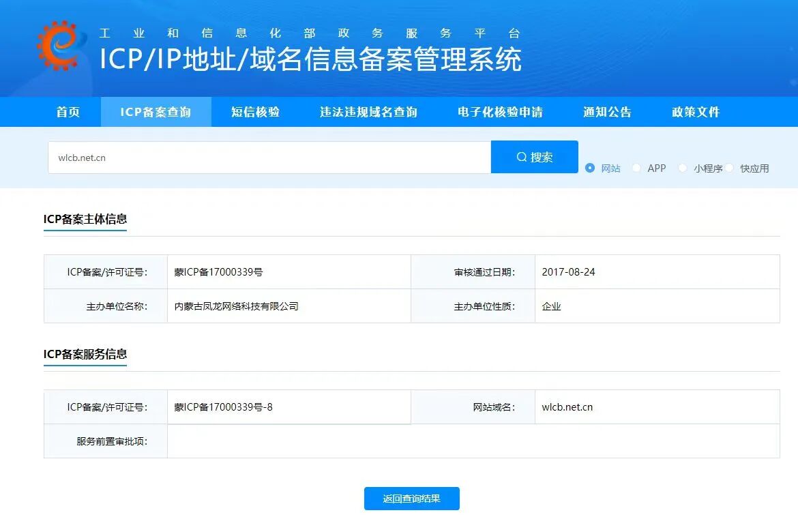Focus the search field containing wlcb.net.cn

coord(269,158)
